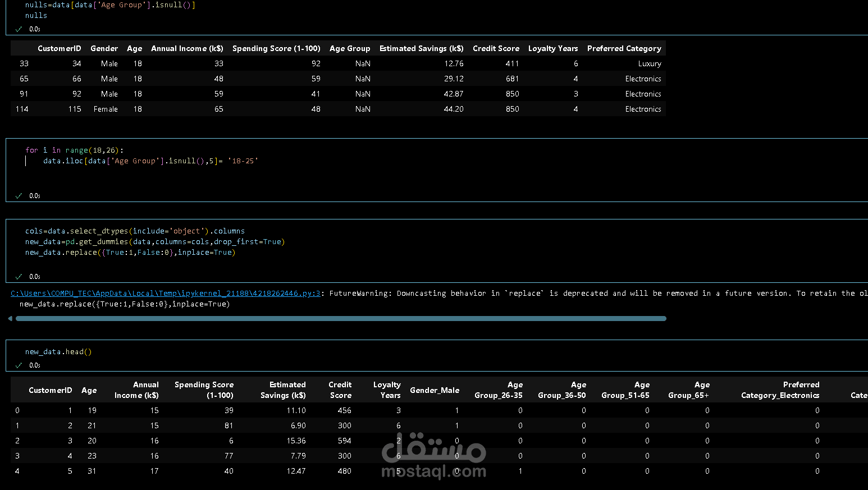Click the 0.0s execution time of nulls cell
The image size is (868, 490).
[35, 29]
